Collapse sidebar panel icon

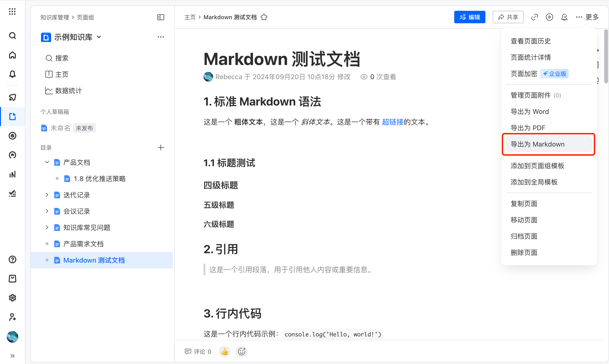[x=161, y=17]
